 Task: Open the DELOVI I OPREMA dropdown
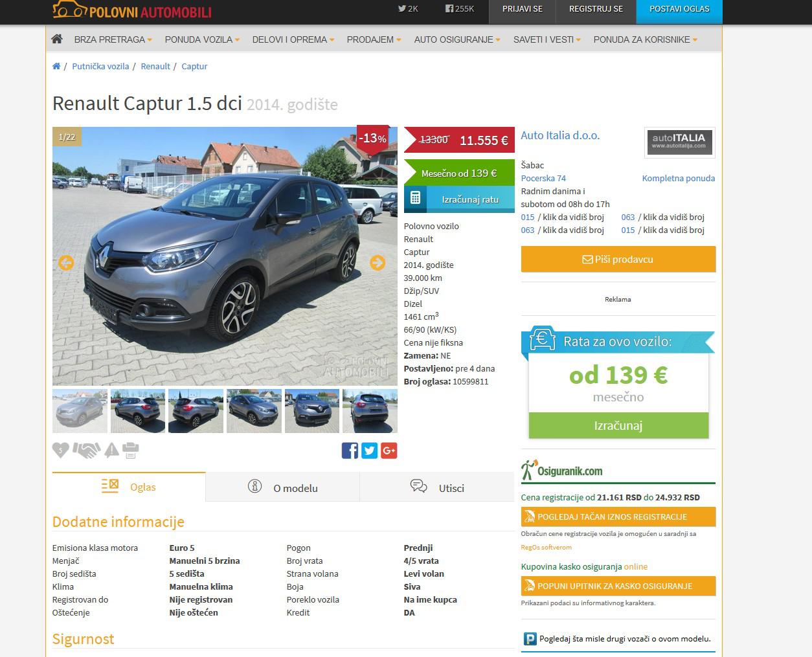click(x=293, y=39)
